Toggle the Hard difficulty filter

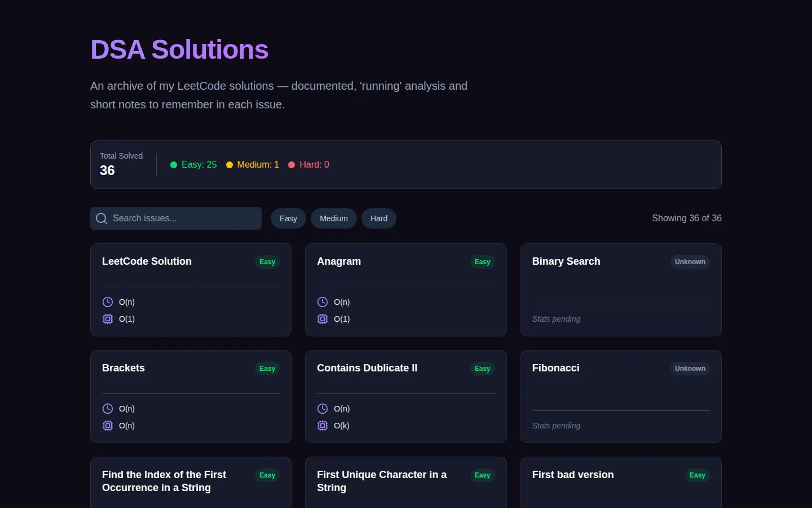pos(379,218)
